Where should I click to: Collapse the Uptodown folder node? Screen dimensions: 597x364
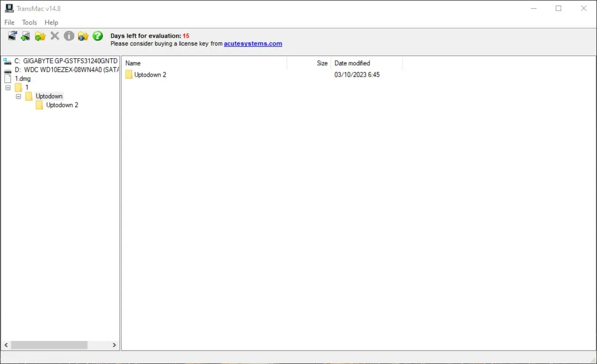(x=18, y=96)
